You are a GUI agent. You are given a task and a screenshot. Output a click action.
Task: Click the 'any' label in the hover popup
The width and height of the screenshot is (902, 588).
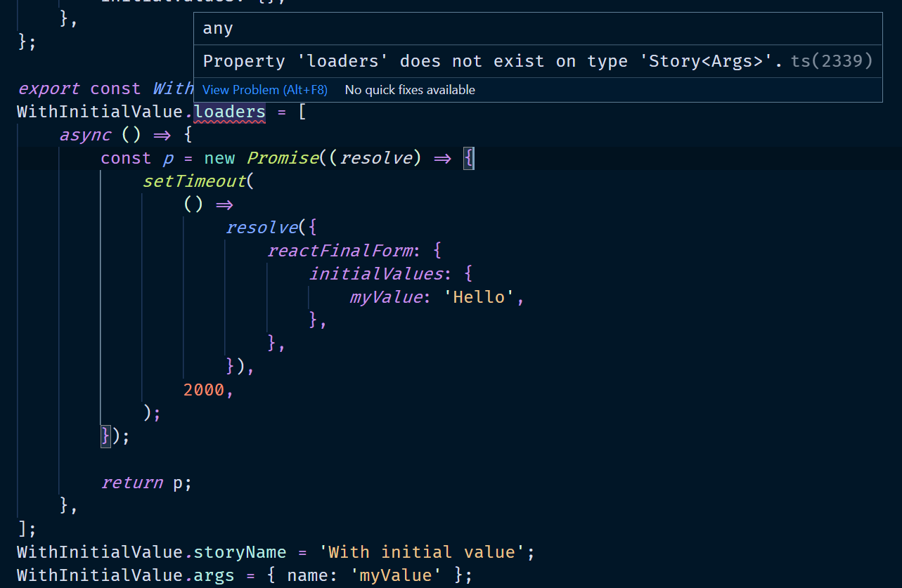[x=217, y=28]
